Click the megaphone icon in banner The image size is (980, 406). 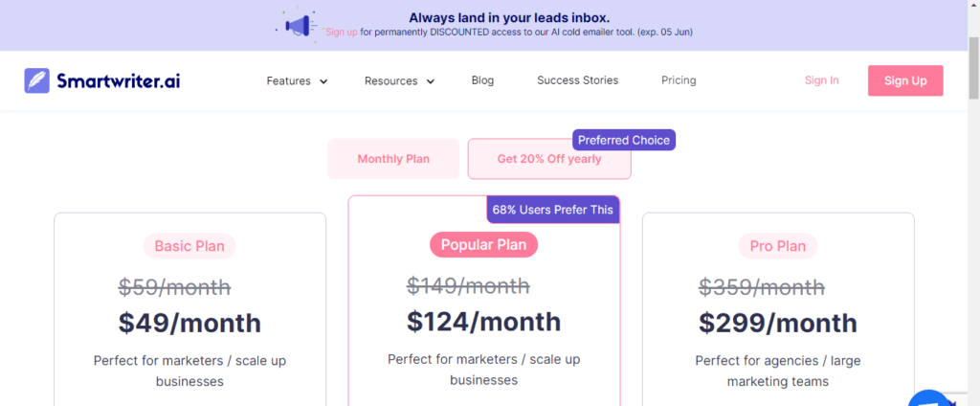299,26
